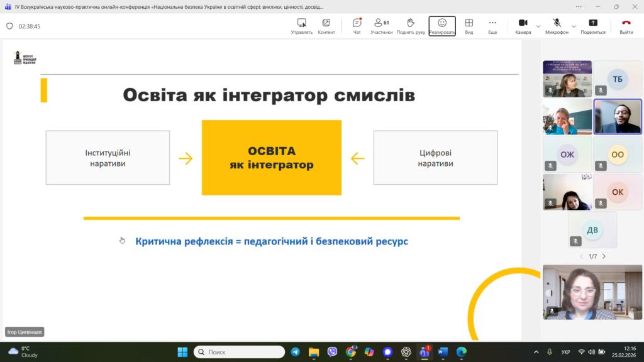Select the ТБ participant tile
This screenshot has height=362, width=644.
pyautogui.click(x=617, y=79)
